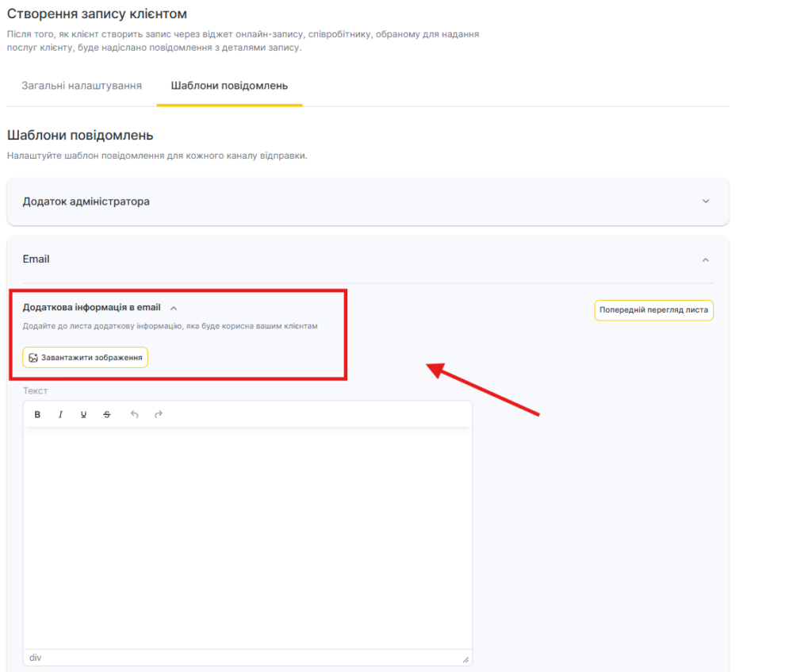Image resolution: width=812 pixels, height=672 pixels.
Task: Expand the Додаток адміністратора section chevron
Action: click(x=706, y=202)
